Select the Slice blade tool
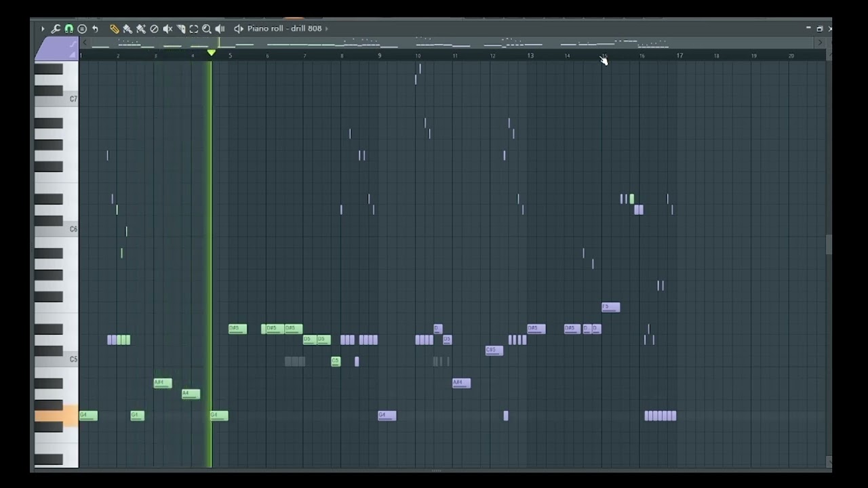The image size is (868, 488). (181, 28)
